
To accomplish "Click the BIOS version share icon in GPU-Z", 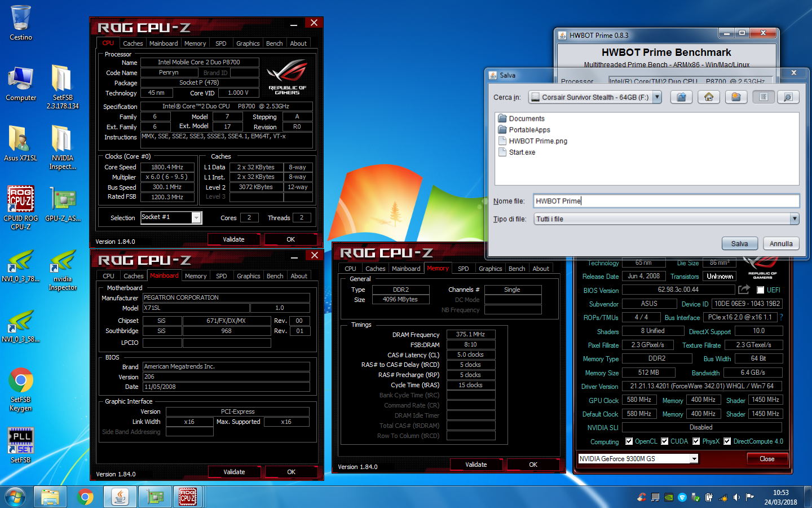I will click(x=744, y=290).
